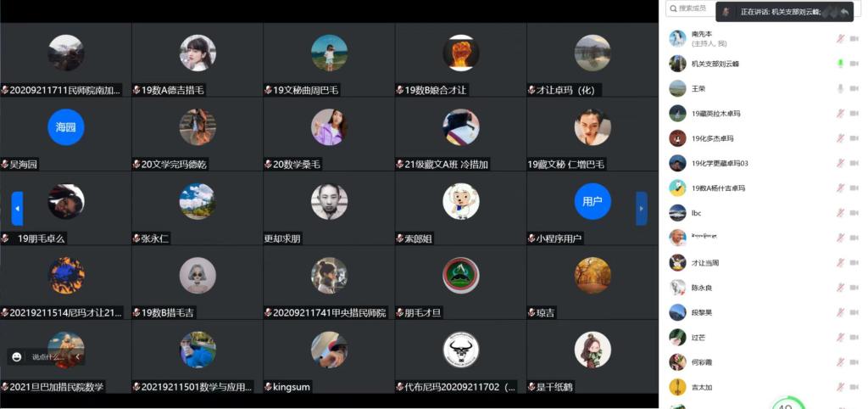
Task: Go to the previous page of video tiles
Action: click(x=17, y=209)
